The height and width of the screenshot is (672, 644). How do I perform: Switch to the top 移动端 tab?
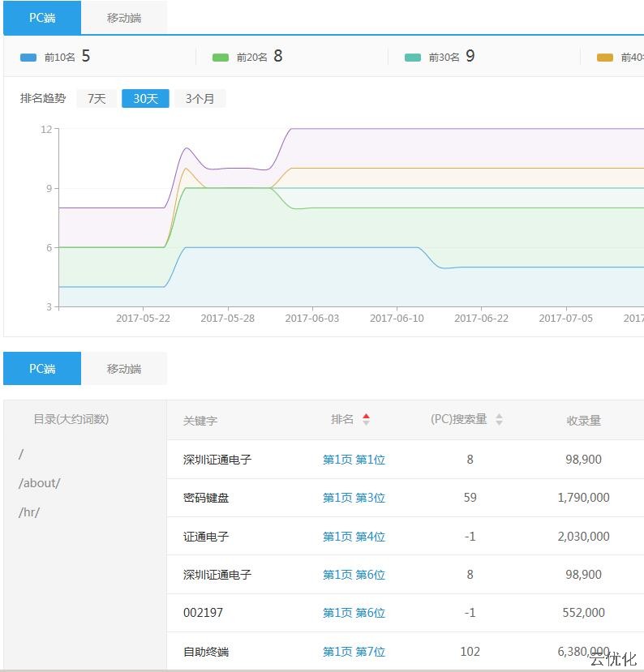pos(124,18)
